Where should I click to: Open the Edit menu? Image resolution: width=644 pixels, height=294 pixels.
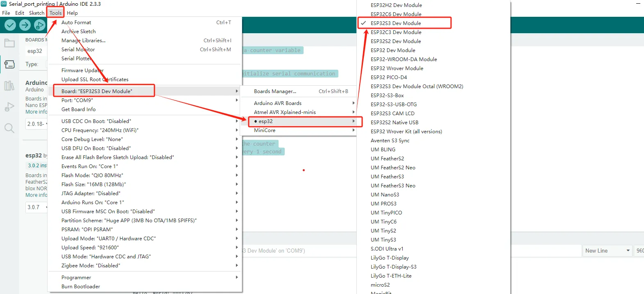click(x=20, y=13)
